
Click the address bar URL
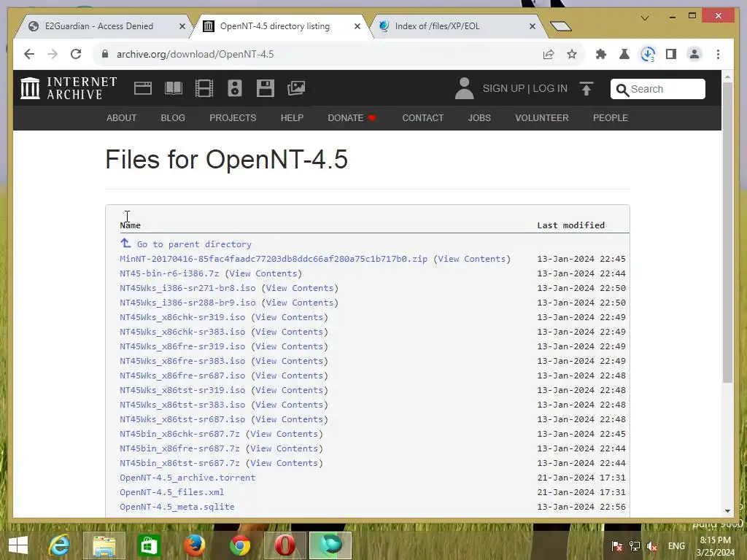click(x=196, y=54)
